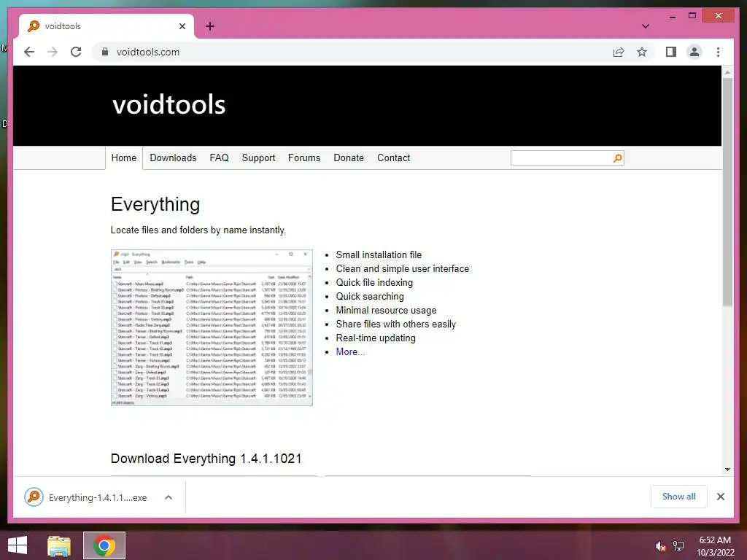The height and width of the screenshot is (560, 747).
Task: Click the lock icon in address bar
Action: tap(105, 52)
